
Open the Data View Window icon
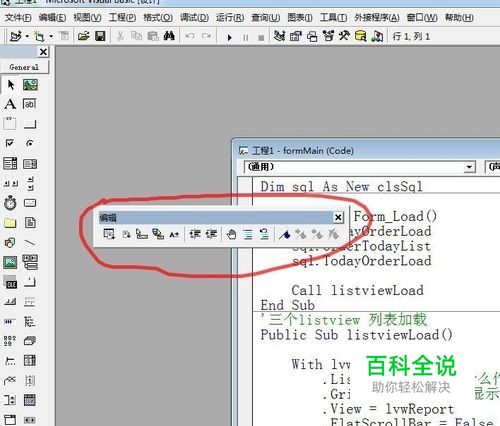click(360, 36)
